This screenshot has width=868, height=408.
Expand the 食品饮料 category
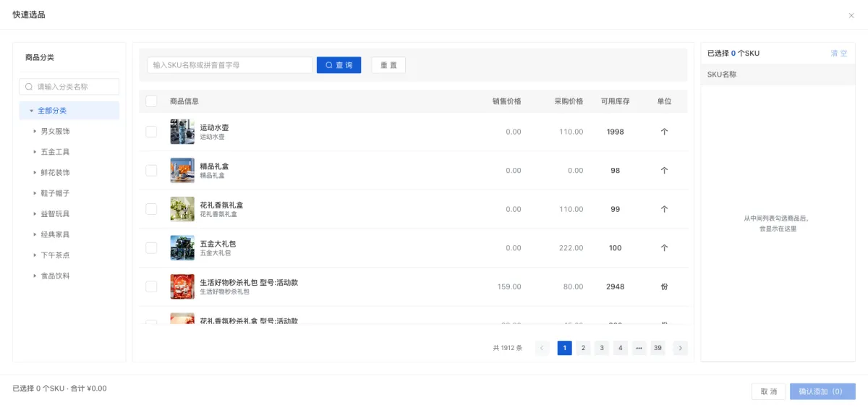(x=35, y=276)
